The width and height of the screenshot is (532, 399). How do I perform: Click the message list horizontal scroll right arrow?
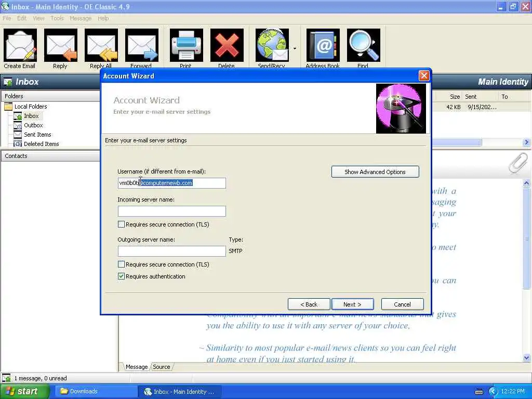[526, 142]
